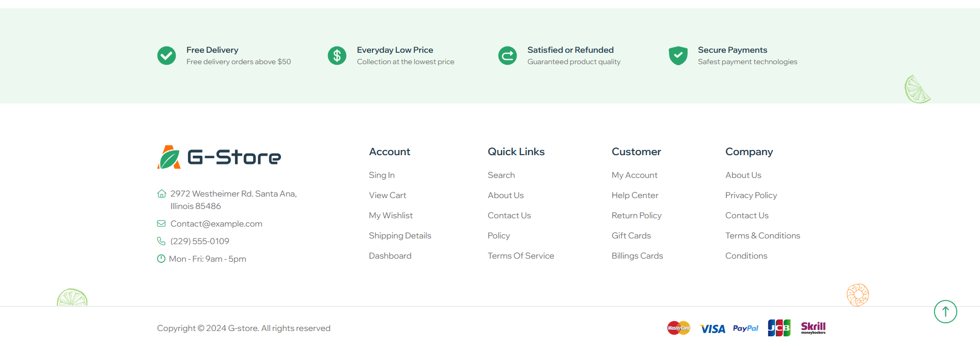Viewport: 980px width, 346px height.
Task: Open the Sing In link under Account
Action: [x=382, y=175]
